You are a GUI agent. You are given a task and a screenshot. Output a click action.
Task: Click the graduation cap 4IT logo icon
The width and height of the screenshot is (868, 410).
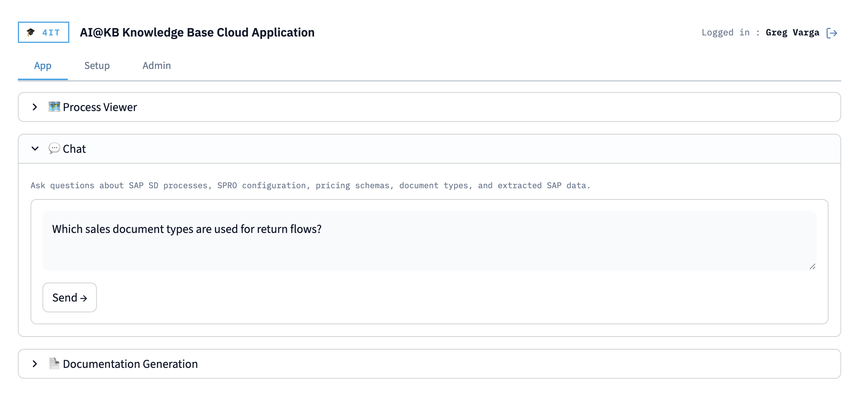31,32
